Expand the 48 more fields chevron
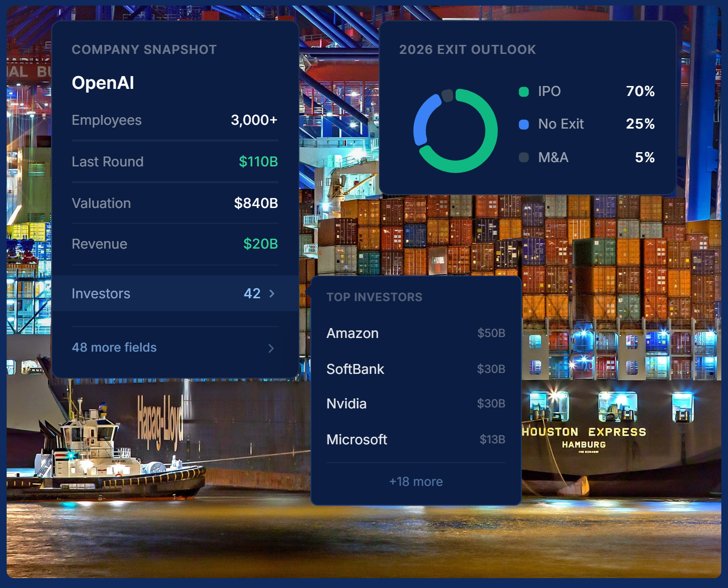 [x=271, y=348]
